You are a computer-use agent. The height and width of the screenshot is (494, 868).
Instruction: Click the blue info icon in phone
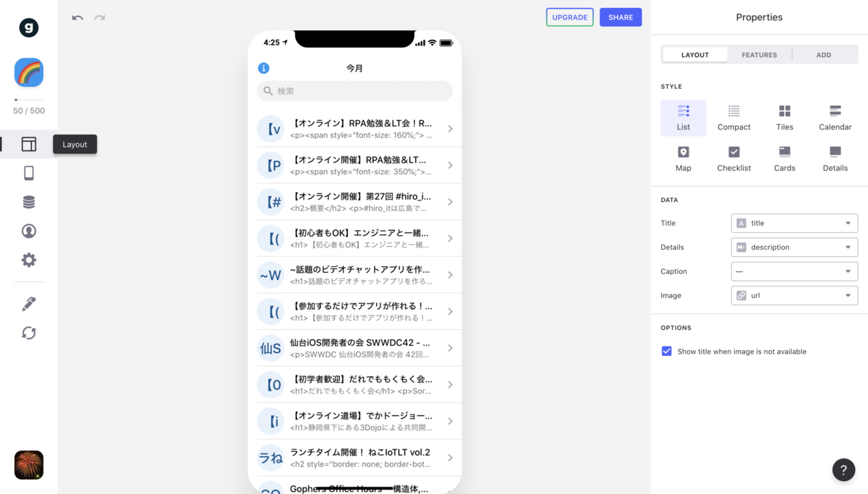[264, 68]
